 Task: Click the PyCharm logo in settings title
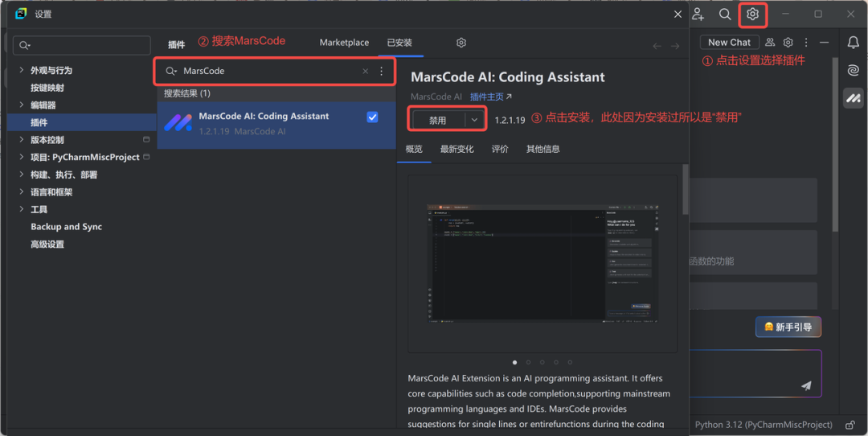[21, 14]
